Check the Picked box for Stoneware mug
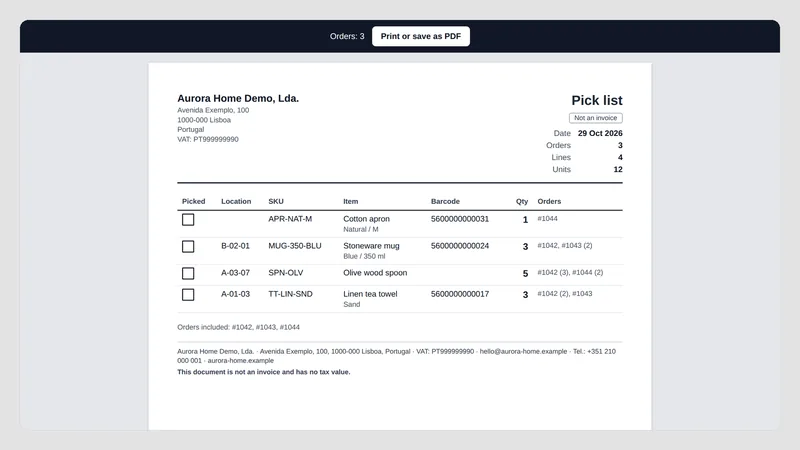This screenshot has width=800, height=450. click(x=188, y=246)
